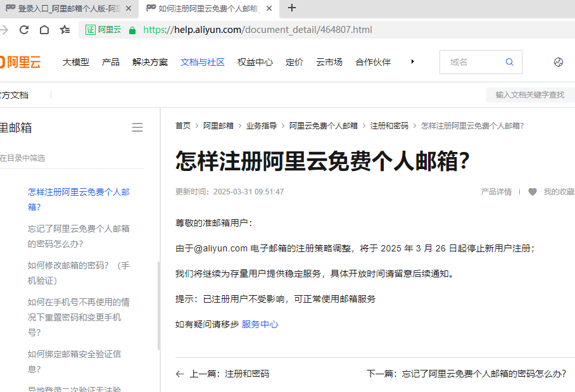Collapse the sidebar with hamburger icon
The height and width of the screenshot is (392, 575).
pos(137,127)
